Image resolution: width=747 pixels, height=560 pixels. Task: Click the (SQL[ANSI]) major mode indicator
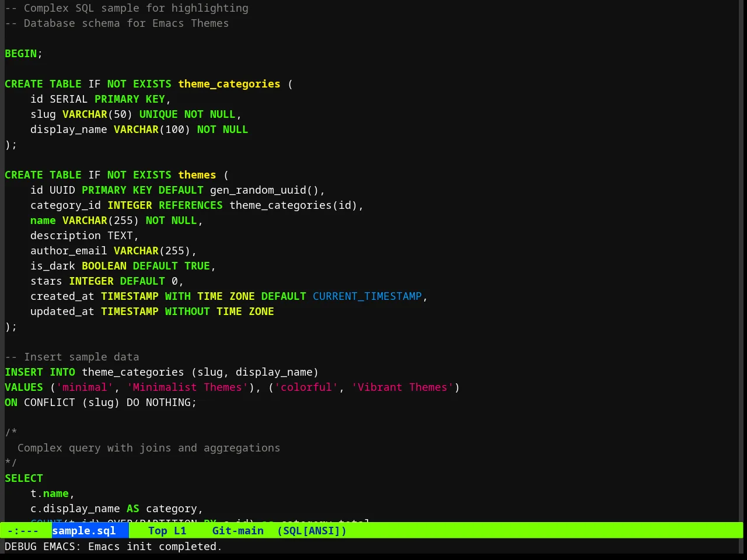pyautogui.click(x=312, y=531)
